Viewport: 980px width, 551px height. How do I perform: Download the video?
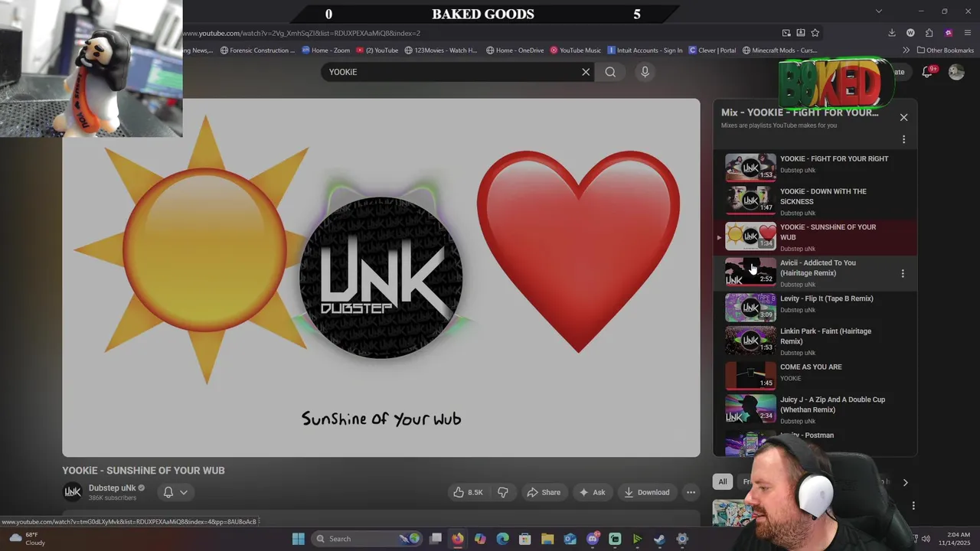pos(647,492)
